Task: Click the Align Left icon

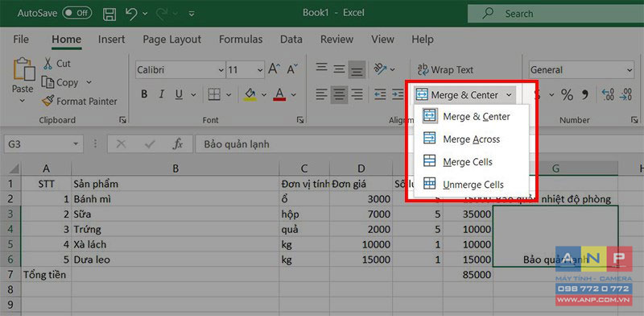Action: point(321,94)
